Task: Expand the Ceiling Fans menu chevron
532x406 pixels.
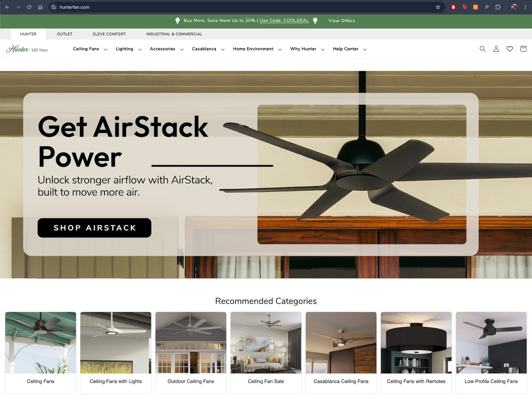Action: click(105, 50)
